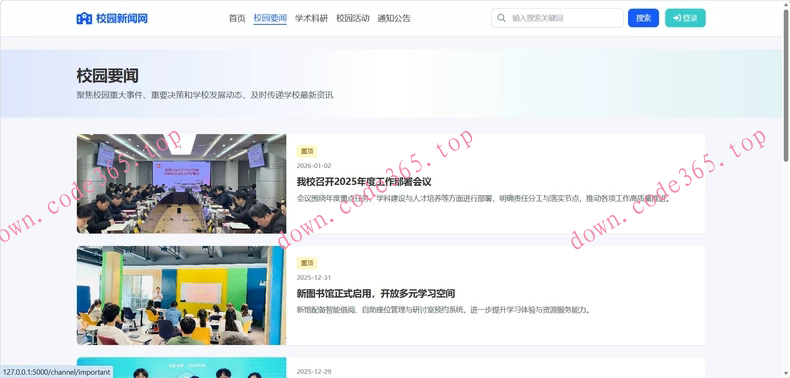Click the date 2025-12-31
The width and height of the screenshot is (790, 378).
314,278
